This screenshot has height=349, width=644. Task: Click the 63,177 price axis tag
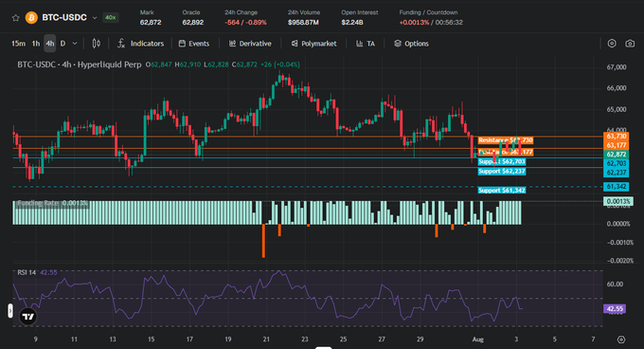(x=616, y=145)
